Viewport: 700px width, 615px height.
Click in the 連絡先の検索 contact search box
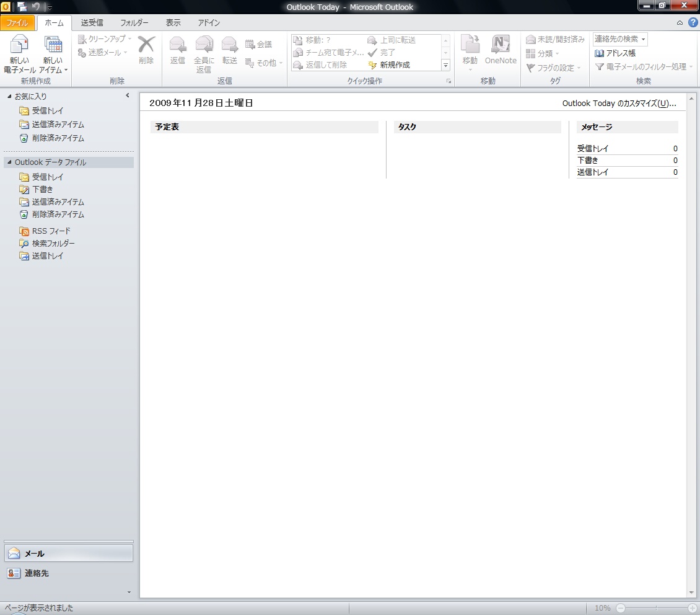point(619,39)
